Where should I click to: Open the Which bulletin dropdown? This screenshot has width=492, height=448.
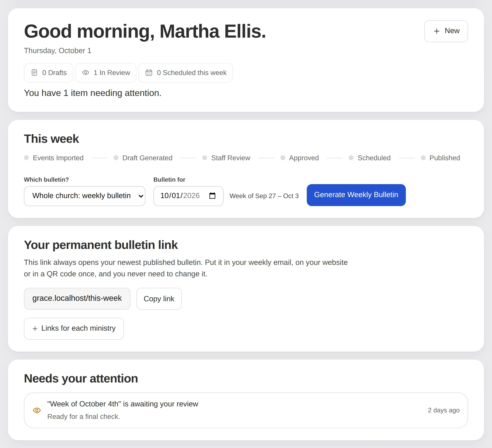tap(85, 196)
